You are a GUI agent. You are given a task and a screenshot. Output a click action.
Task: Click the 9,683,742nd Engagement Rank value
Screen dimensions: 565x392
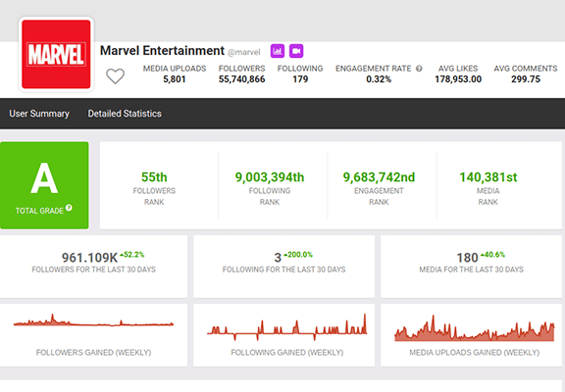pyautogui.click(x=379, y=177)
